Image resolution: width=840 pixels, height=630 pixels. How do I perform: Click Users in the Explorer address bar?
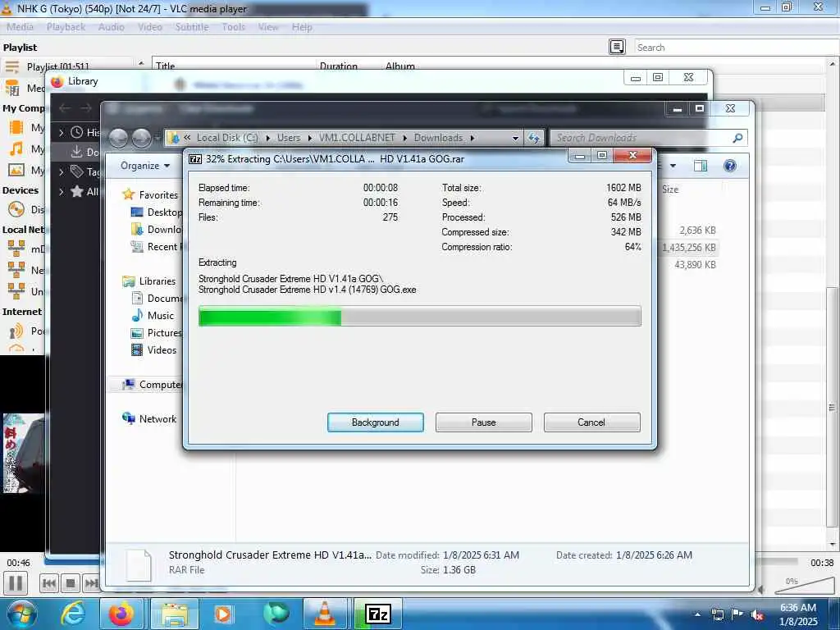coord(289,138)
